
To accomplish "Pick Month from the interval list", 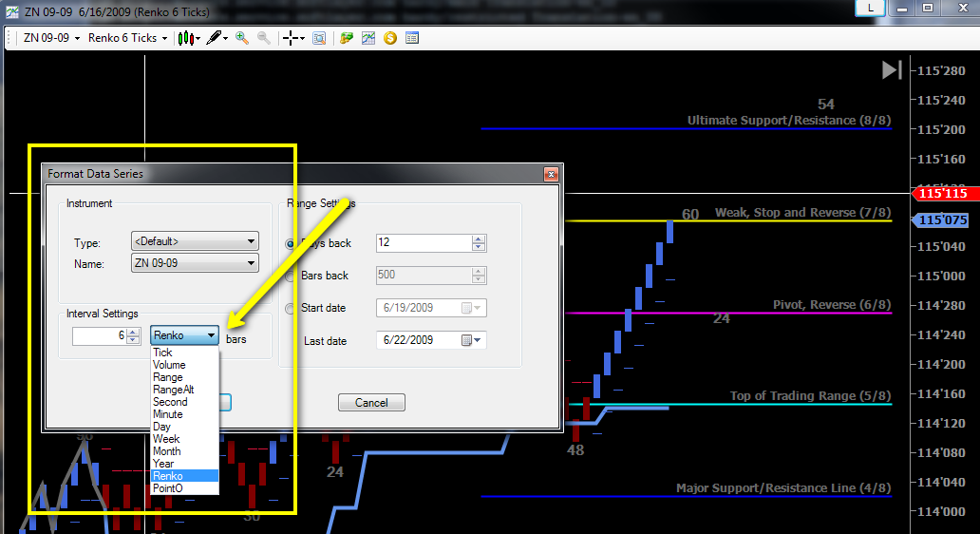I will 184,451.
